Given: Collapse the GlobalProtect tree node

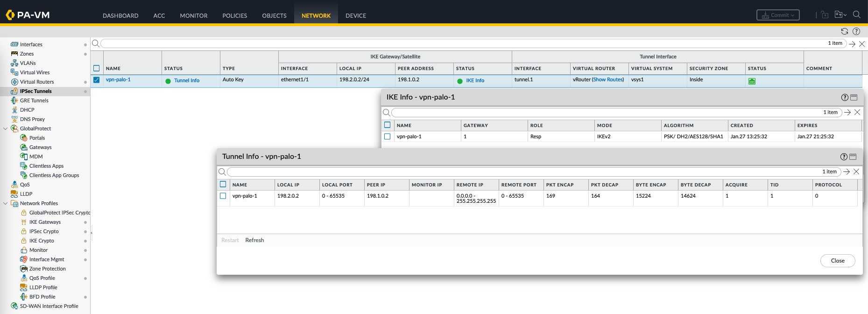Looking at the screenshot, I should 6,128.
